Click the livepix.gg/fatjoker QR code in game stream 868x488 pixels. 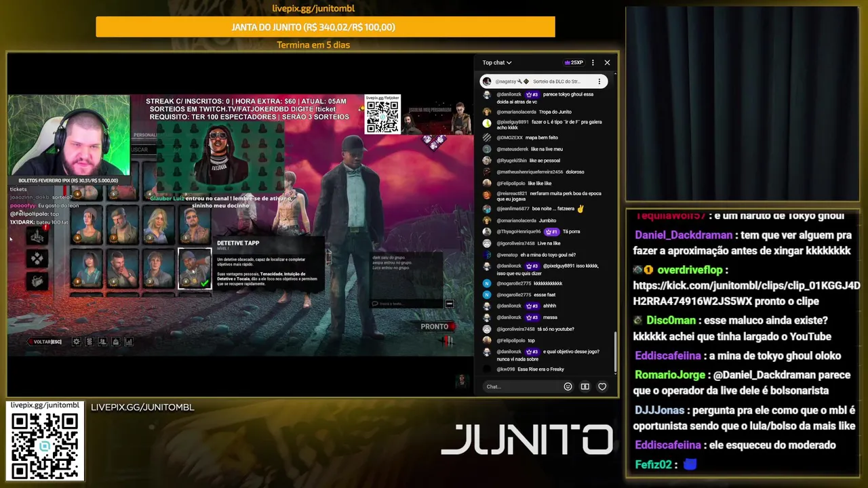click(x=382, y=116)
